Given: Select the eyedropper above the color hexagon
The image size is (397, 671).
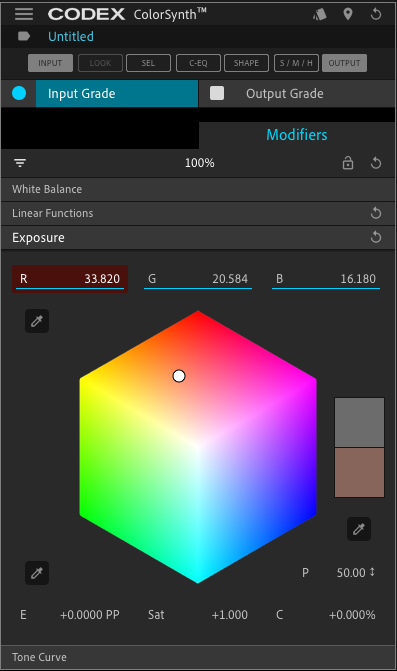Looking at the screenshot, I should tap(37, 321).
